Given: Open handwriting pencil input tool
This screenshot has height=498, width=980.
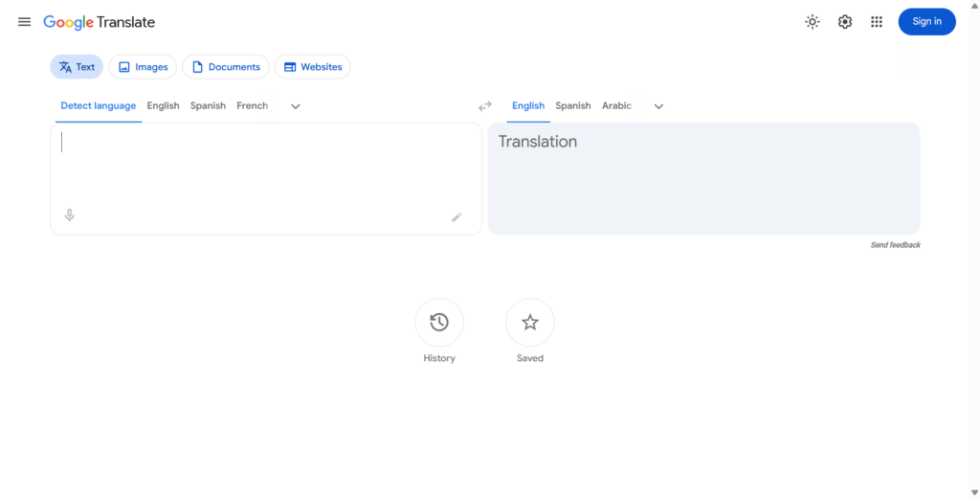Looking at the screenshot, I should click(457, 217).
